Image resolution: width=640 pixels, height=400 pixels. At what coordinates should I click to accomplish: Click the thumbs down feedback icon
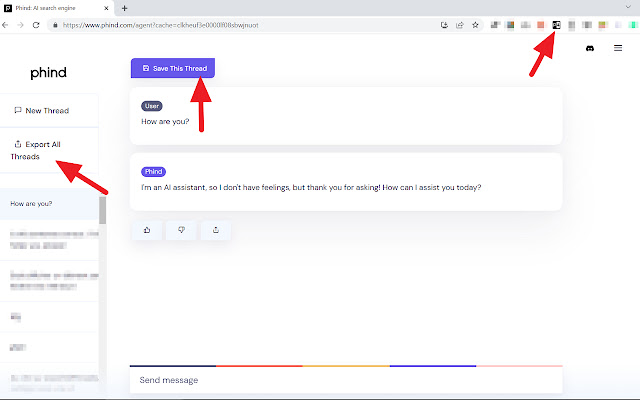pyautogui.click(x=181, y=230)
